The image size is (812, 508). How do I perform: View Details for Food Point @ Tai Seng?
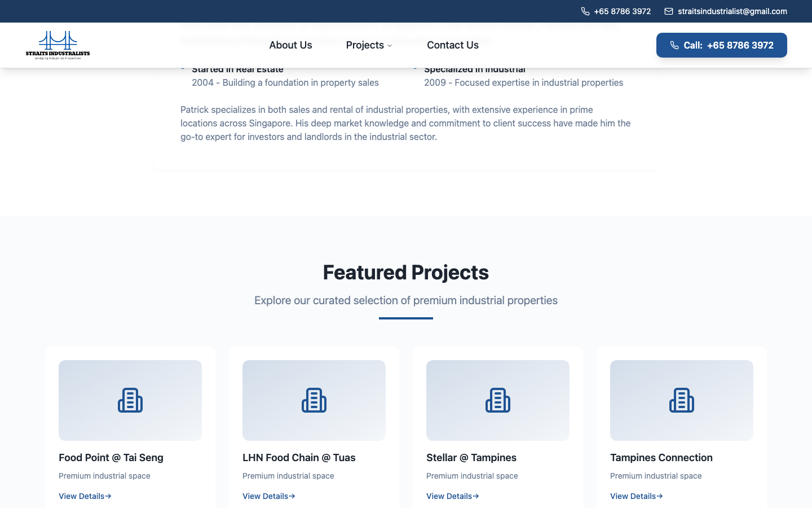[x=85, y=496]
